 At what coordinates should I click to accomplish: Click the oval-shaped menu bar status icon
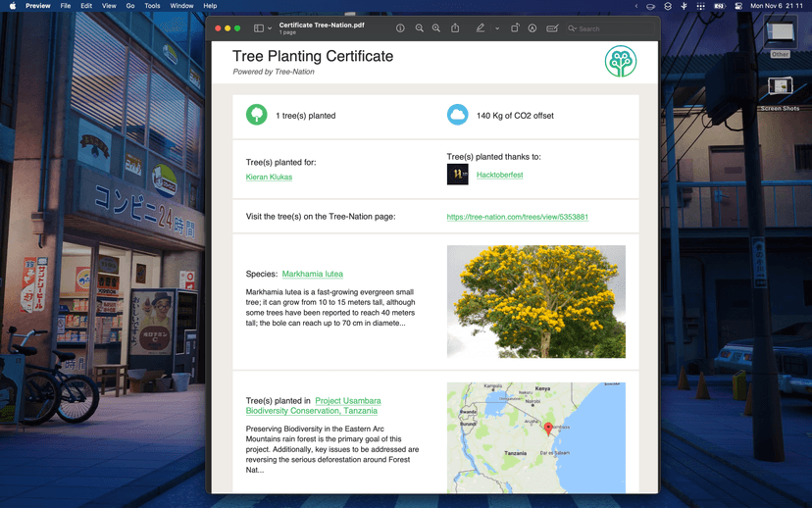650,6
